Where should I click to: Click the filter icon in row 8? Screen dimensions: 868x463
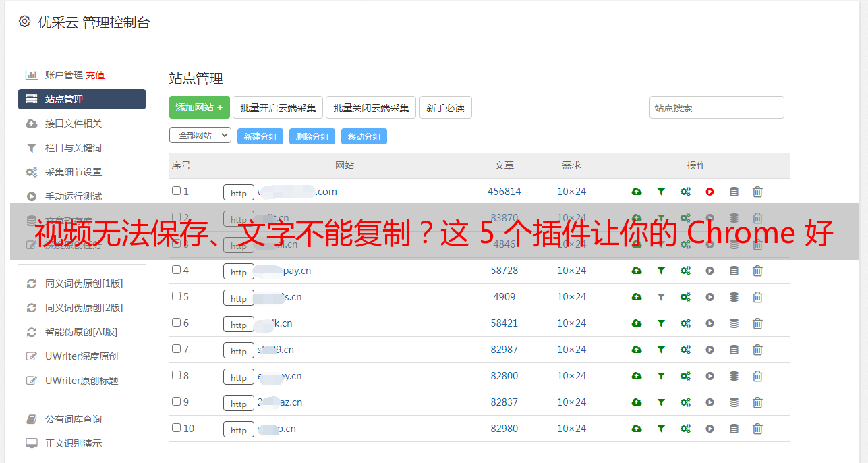pyautogui.click(x=661, y=376)
